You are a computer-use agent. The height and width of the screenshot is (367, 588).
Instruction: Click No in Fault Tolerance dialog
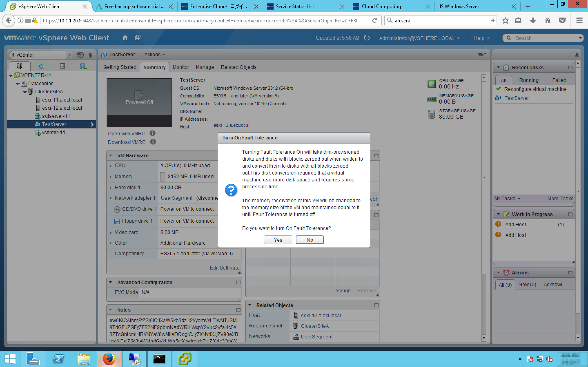310,240
